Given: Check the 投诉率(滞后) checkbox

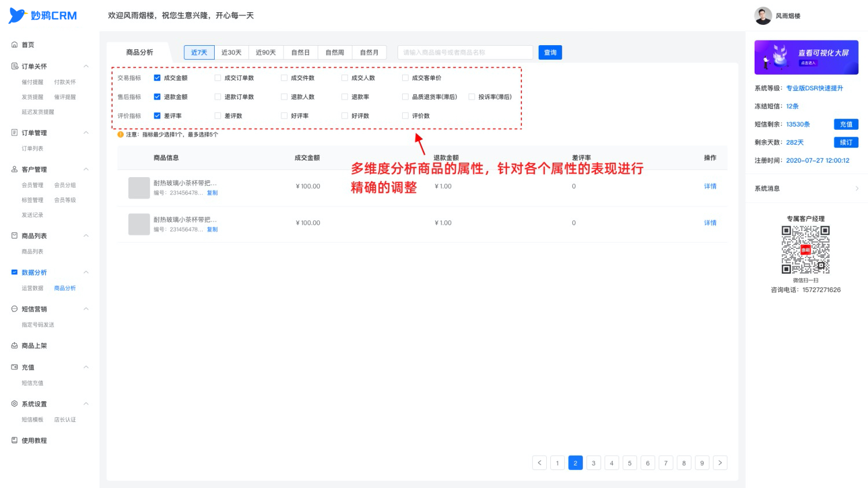Looking at the screenshot, I should coord(472,97).
